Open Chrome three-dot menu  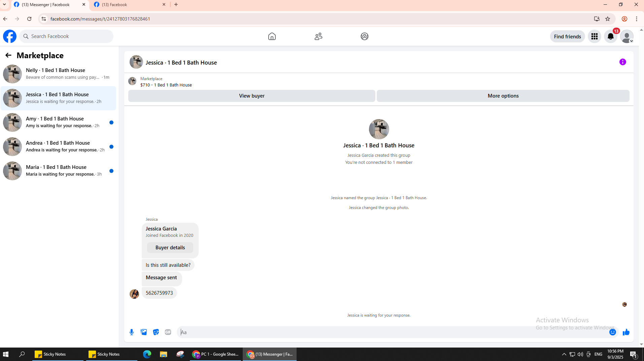637,19
